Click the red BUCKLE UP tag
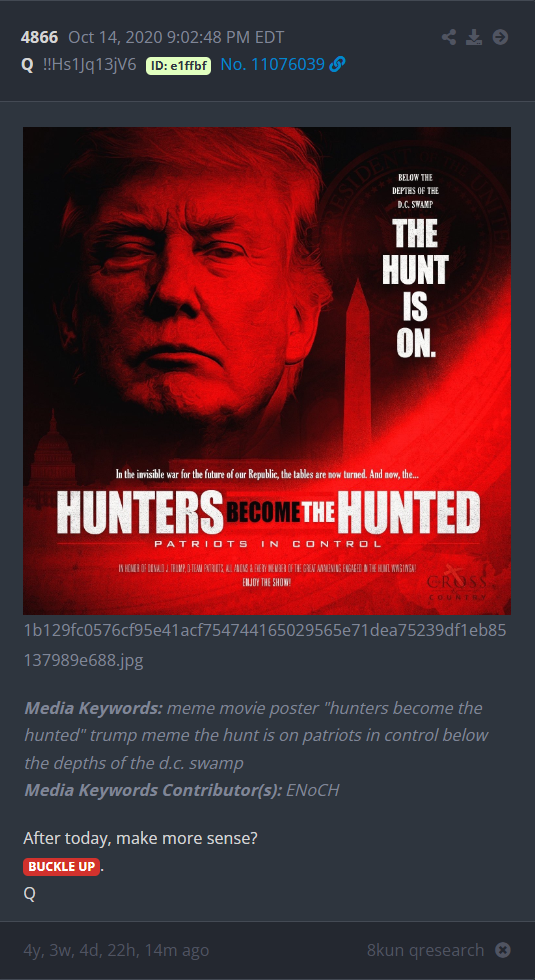Image resolution: width=535 pixels, height=980 pixels. 61,867
